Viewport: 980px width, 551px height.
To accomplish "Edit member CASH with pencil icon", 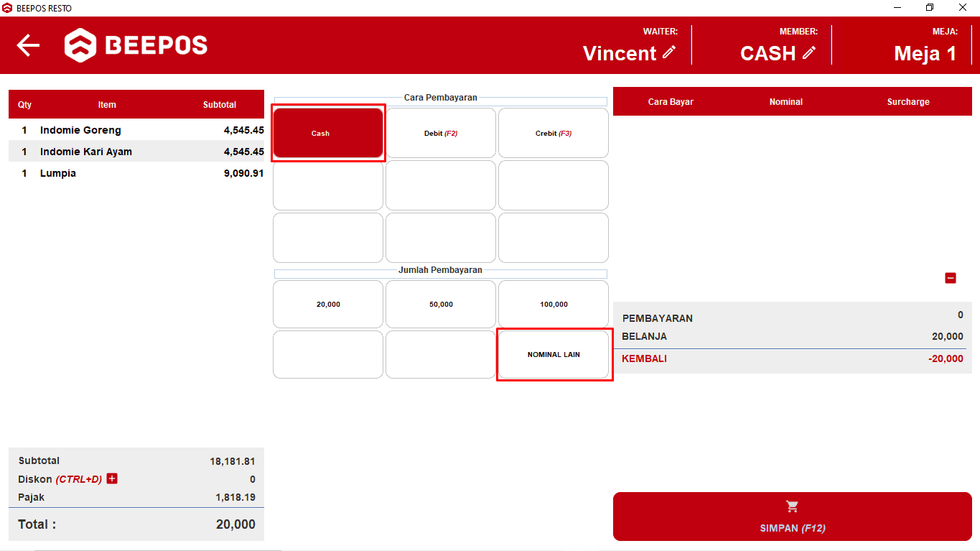I will pos(809,52).
